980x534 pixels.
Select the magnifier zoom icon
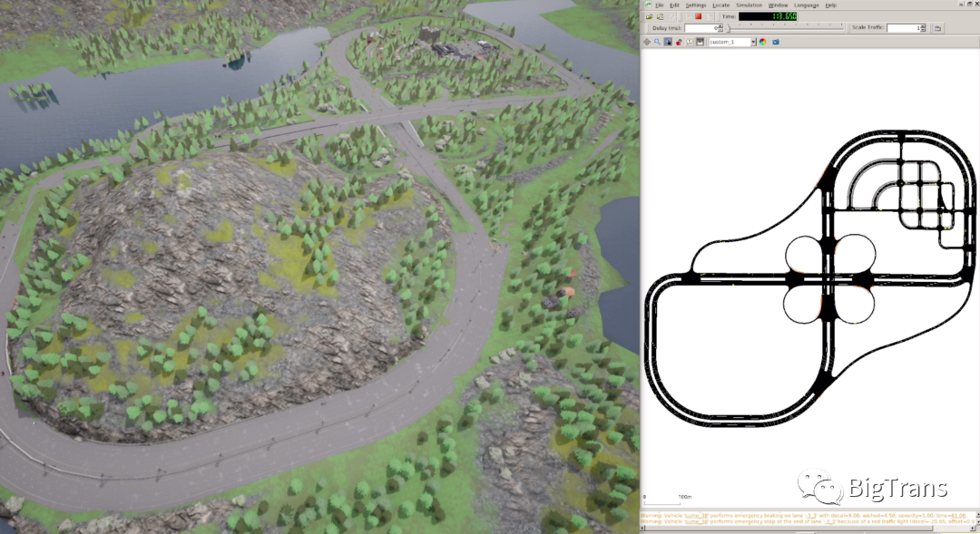click(x=658, y=42)
